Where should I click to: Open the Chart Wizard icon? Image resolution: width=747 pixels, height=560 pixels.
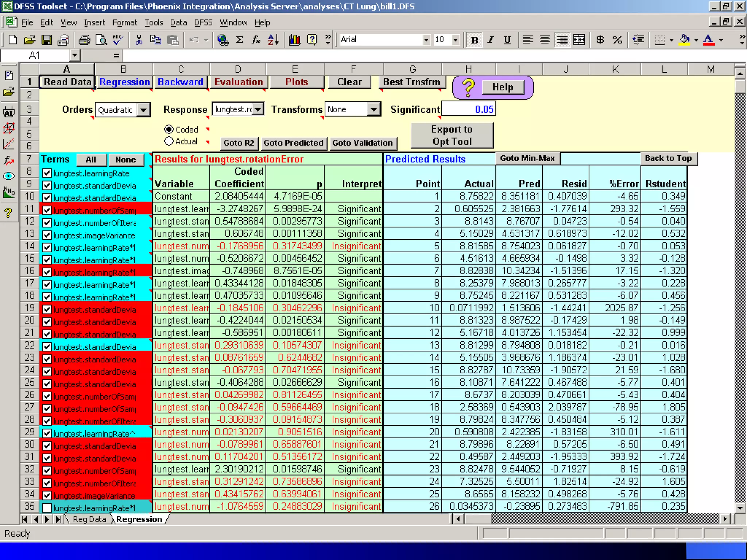(x=294, y=40)
